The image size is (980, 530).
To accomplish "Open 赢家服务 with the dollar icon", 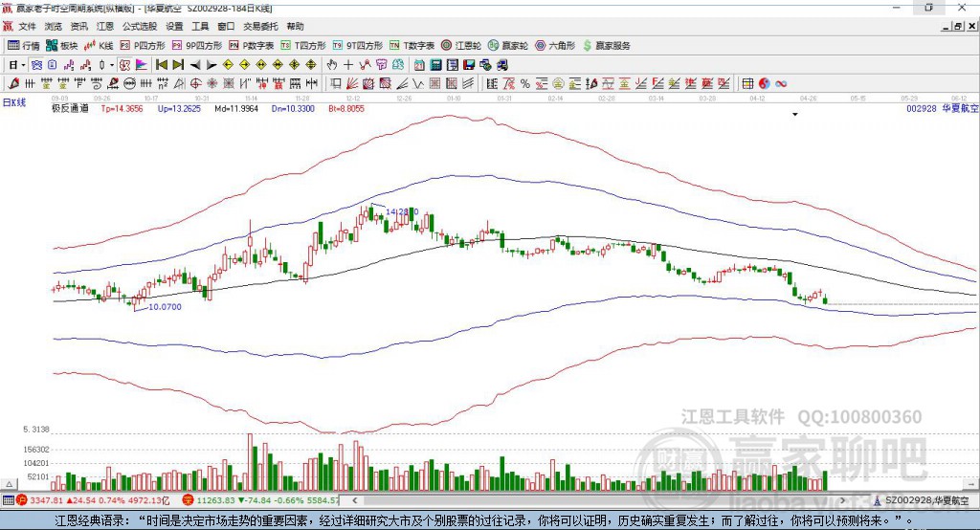I will (606, 46).
